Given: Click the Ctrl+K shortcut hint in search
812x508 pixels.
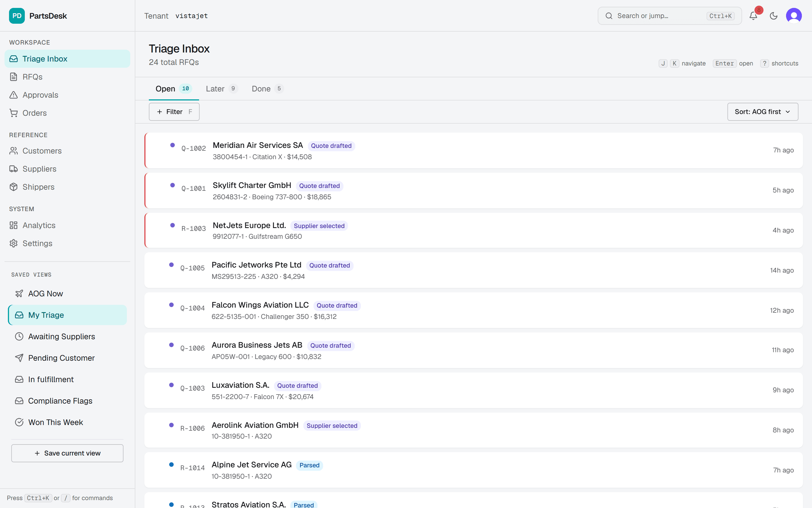Looking at the screenshot, I should (720, 16).
